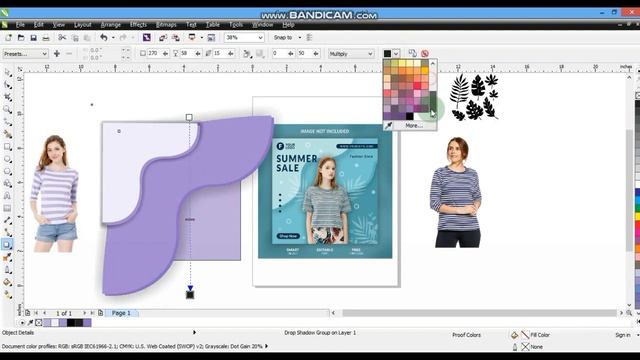Open the shadow color picker dropdown arrow
Image resolution: width=640 pixels, height=360 pixels.
coord(396,53)
